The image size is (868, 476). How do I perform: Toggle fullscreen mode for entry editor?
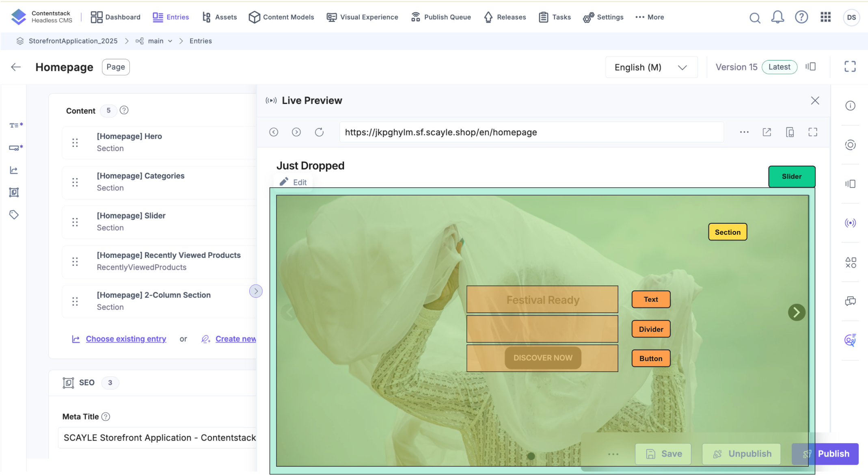pos(850,67)
